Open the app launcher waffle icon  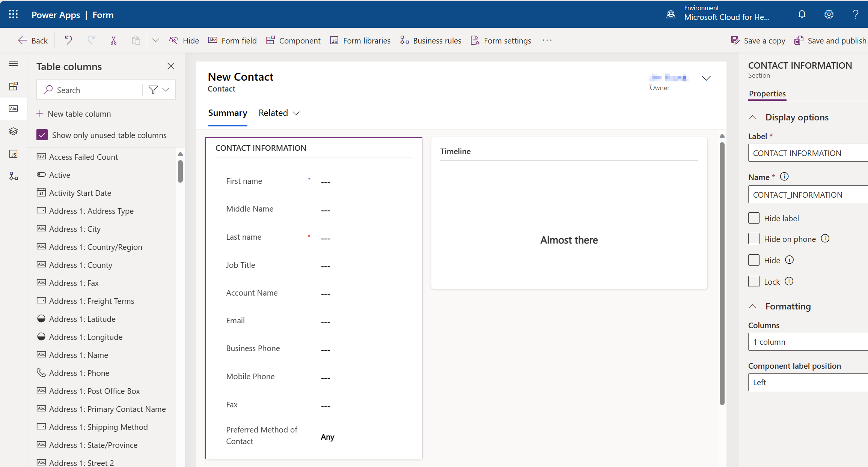(x=13, y=14)
